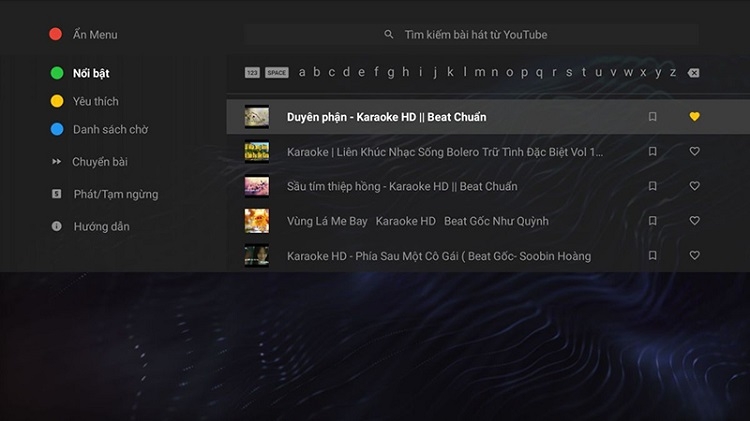The width and height of the screenshot is (750, 421).
Task: Switch keyboard to 123 numbers
Action: 252,73
